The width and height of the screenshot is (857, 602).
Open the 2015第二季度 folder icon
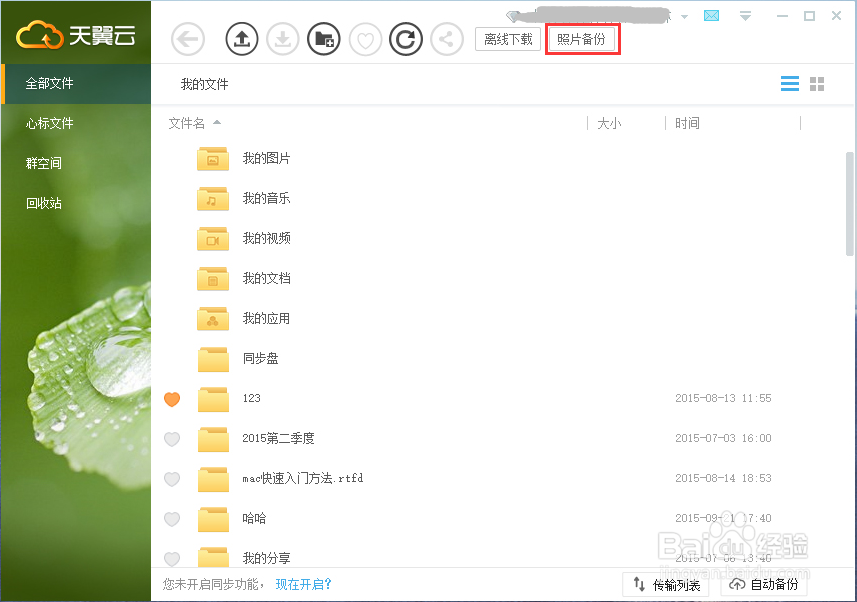[213, 439]
